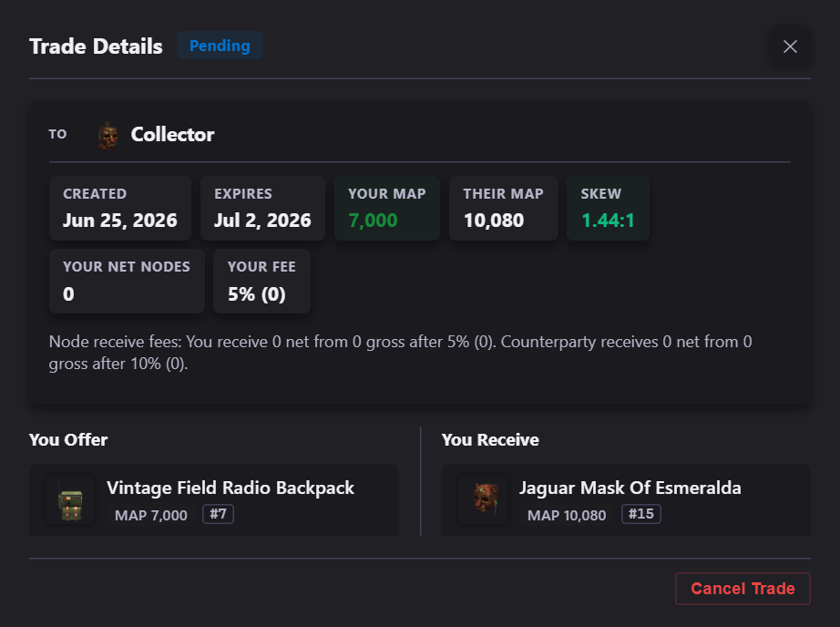Click the Created Jun 25, 2026 card
This screenshot has width=840, height=627.
(x=120, y=208)
